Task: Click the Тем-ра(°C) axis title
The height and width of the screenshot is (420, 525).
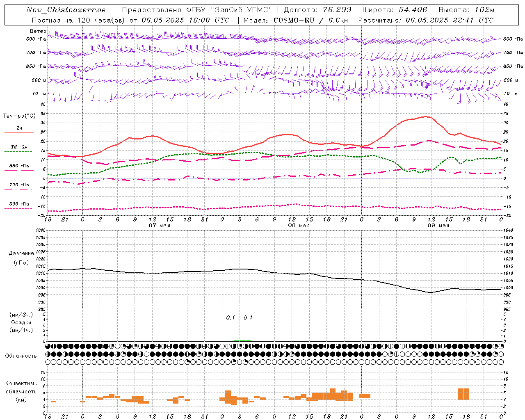Action: (x=19, y=116)
